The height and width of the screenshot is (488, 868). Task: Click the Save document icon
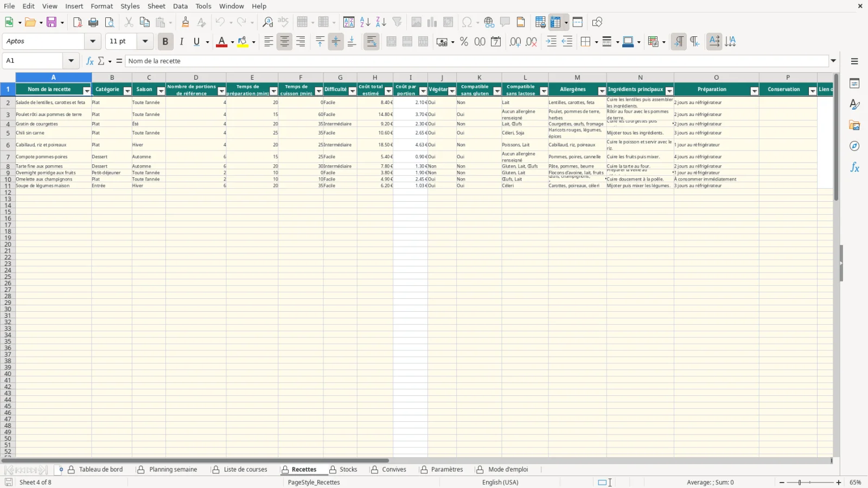pos(52,22)
